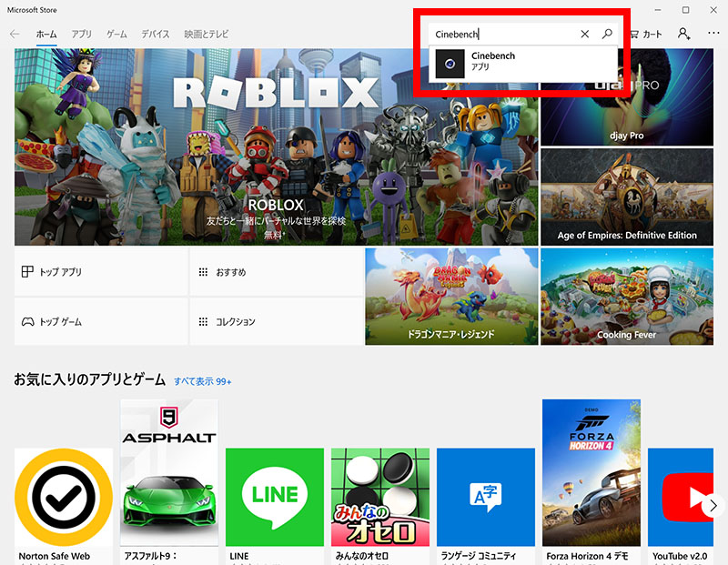728x565 pixels.
Task: Switch to the 映画とテレビ tab
Action: pyautogui.click(x=207, y=34)
